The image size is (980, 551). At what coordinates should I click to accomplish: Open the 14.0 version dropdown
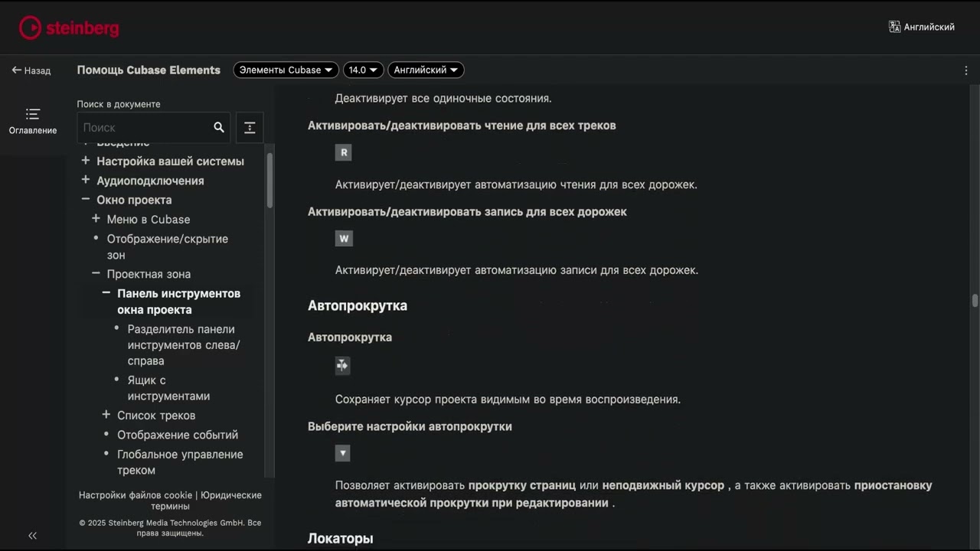tap(363, 70)
